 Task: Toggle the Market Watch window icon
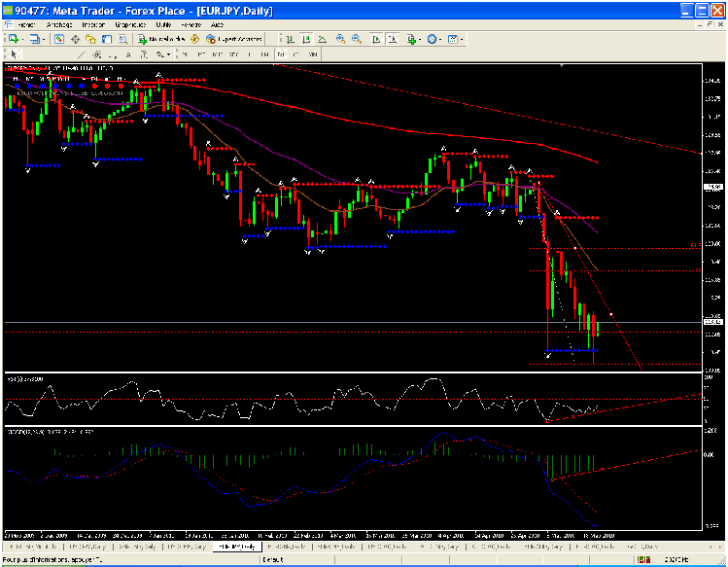(x=59, y=39)
